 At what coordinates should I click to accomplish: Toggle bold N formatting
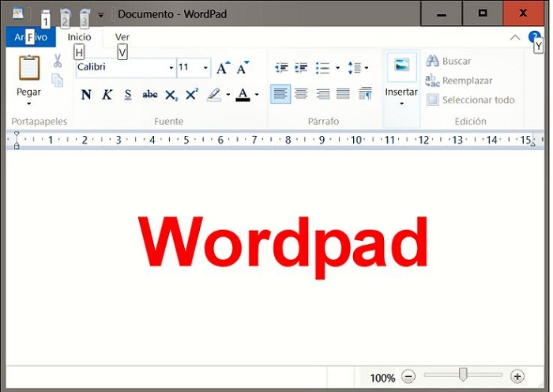[86, 95]
